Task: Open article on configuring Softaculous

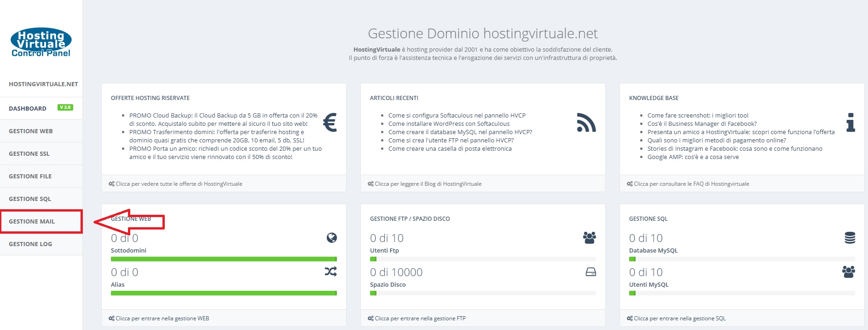Action: point(457,115)
